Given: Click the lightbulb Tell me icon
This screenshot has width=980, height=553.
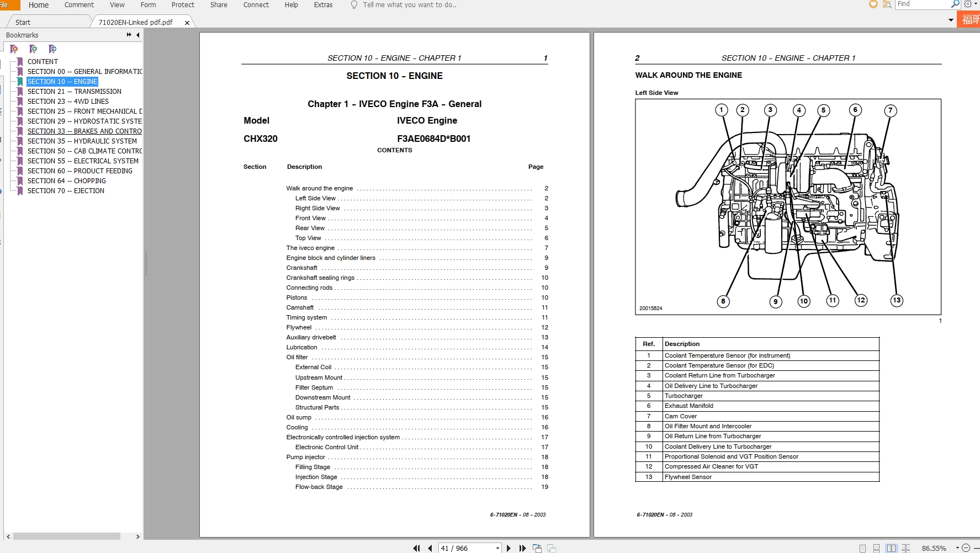Looking at the screenshot, I should 354,4.
